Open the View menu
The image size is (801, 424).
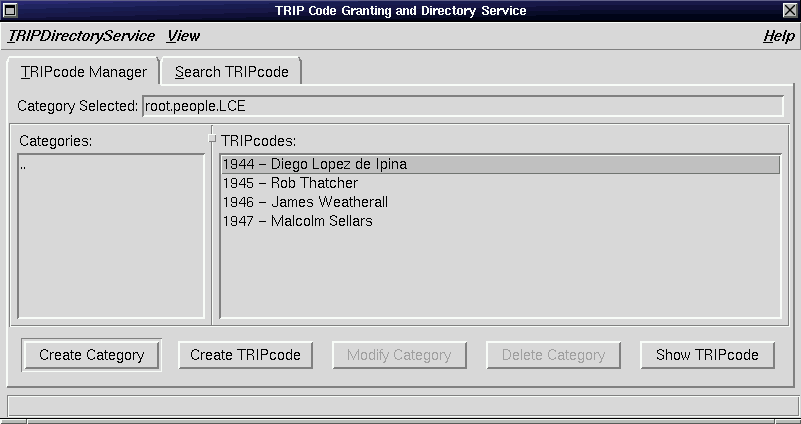[x=183, y=36]
